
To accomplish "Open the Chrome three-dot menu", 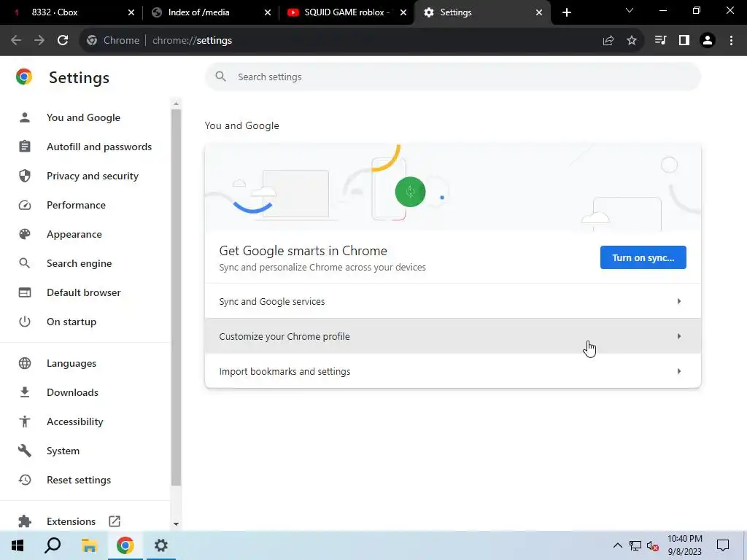I will 731,41.
